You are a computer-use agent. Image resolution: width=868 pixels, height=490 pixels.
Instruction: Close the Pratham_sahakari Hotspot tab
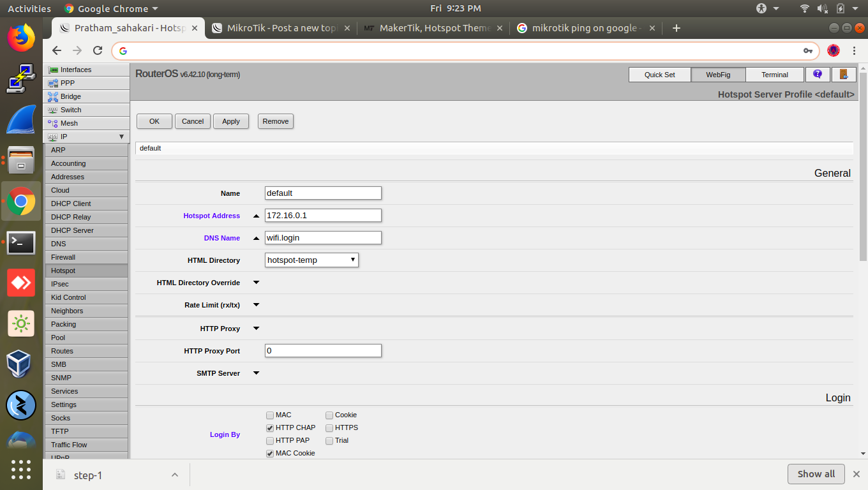click(194, 28)
